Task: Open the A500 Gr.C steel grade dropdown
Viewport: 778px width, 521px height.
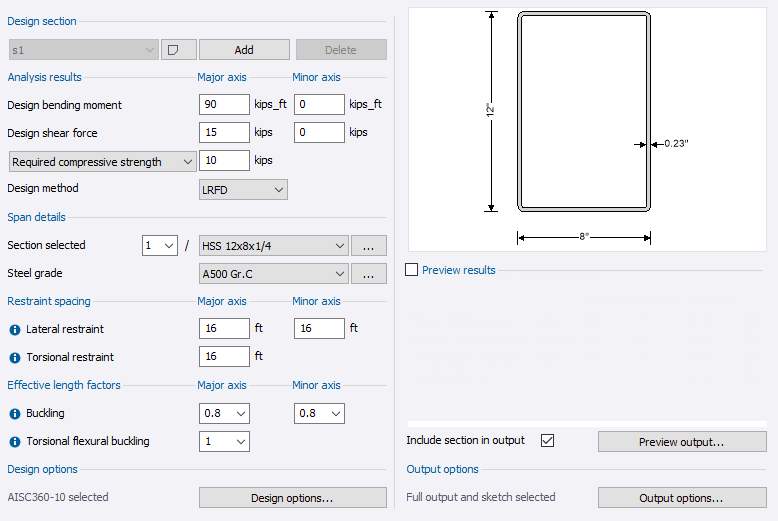Action: click(x=273, y=273)
